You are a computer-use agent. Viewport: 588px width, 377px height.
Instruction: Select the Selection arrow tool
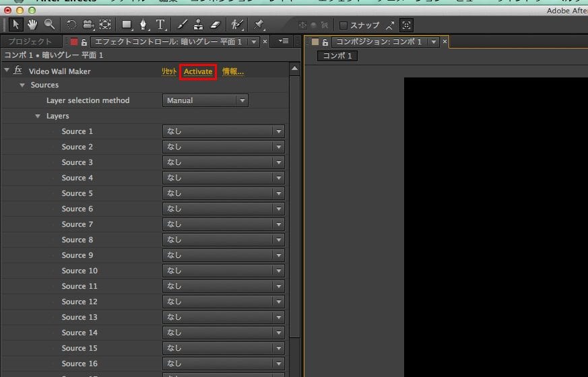[x=17, y=25]
